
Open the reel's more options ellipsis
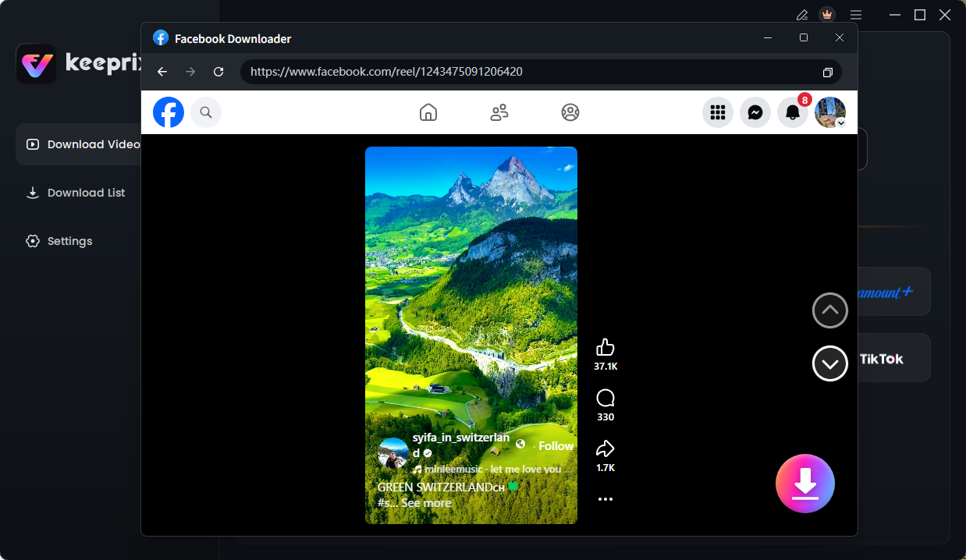click(605, 498)
